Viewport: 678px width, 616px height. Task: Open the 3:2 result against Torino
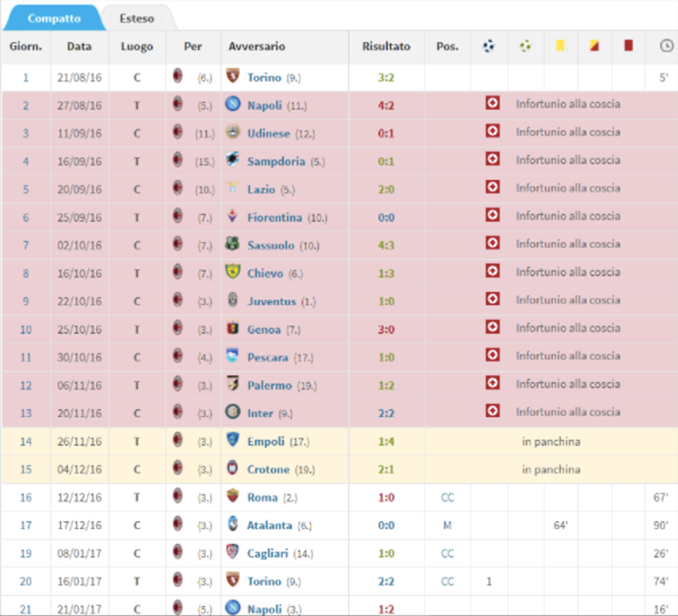tap(386, 77)
